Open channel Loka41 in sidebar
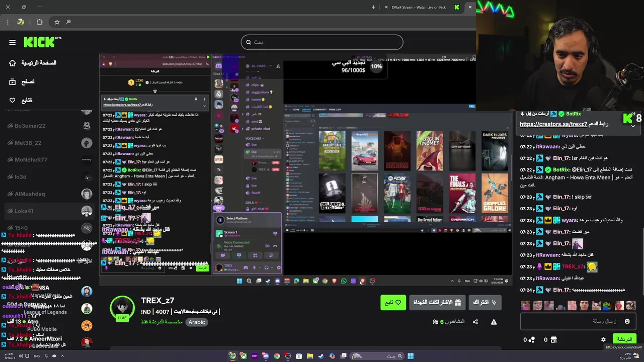 click(x=48, y=211)
